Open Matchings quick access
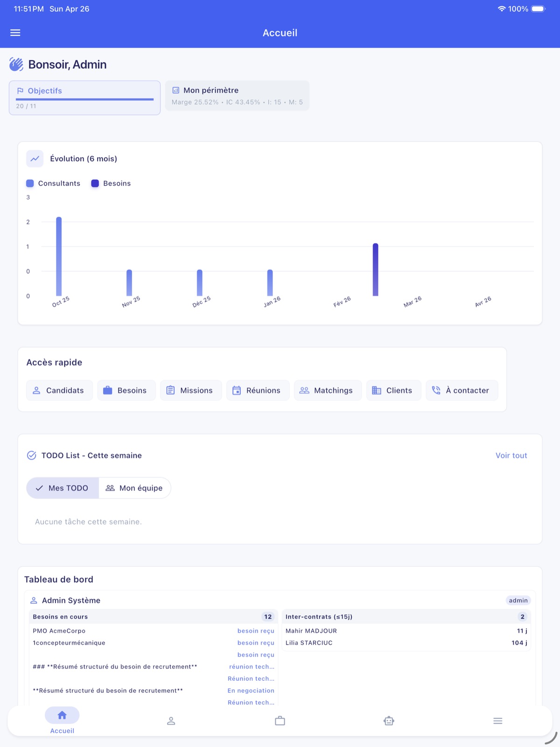560x747 pixels. tap(328, 390)
